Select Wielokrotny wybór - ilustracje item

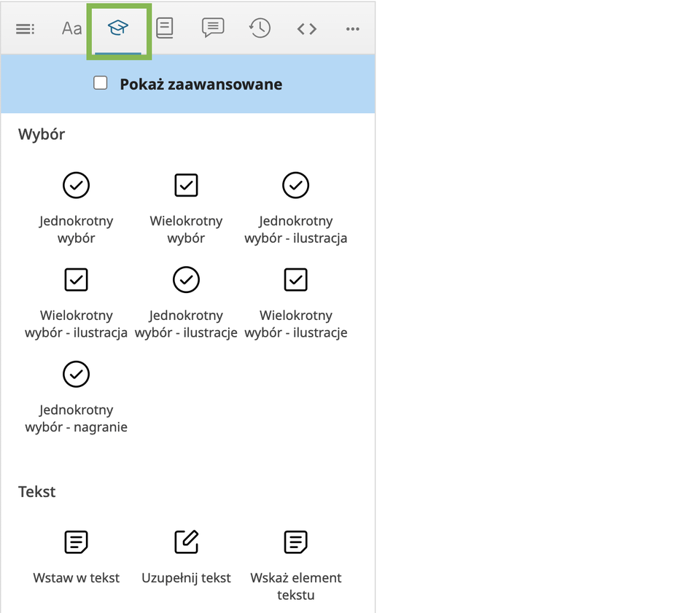295,280
